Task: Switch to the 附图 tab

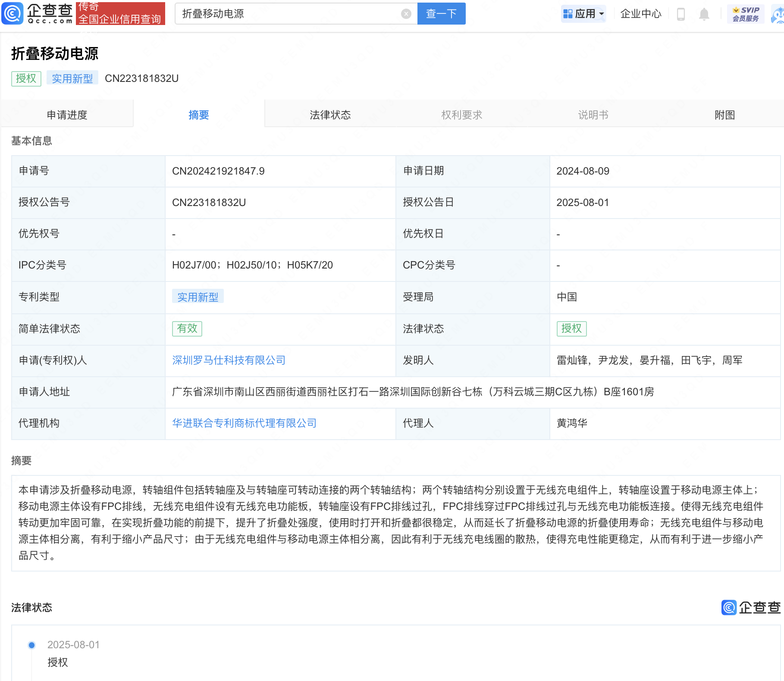Action: pyautogui.click(x=724, y=115)
